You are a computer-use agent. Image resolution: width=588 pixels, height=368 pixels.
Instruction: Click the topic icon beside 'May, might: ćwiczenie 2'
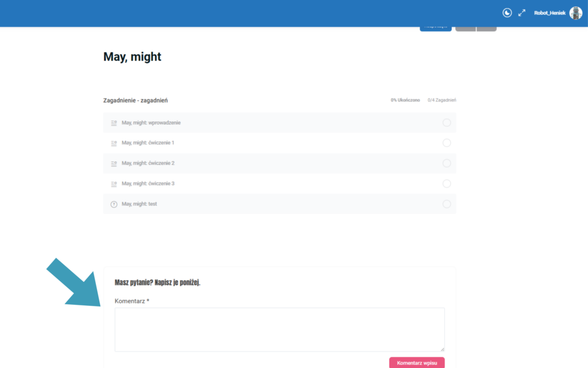[x=114, y=163]
